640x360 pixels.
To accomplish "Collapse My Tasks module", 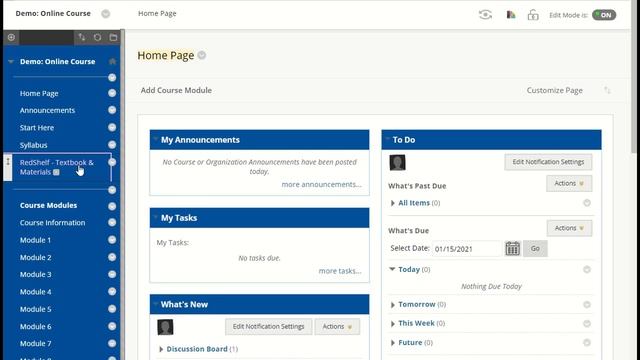I will pyautogui.click(x=156, y=217).
